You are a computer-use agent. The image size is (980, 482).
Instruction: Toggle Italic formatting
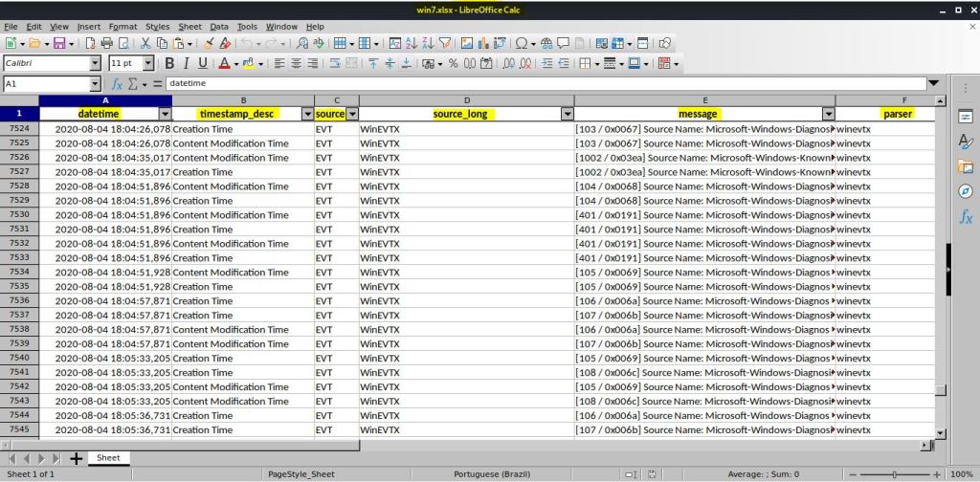[x=186, y=64]
